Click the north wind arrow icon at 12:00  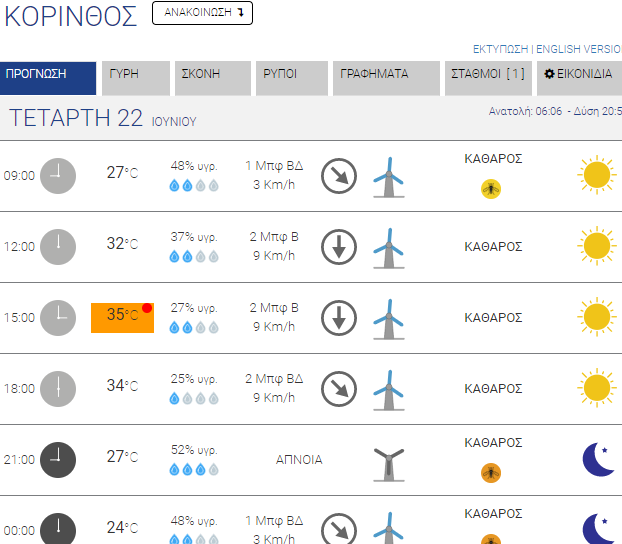point(339,247)
